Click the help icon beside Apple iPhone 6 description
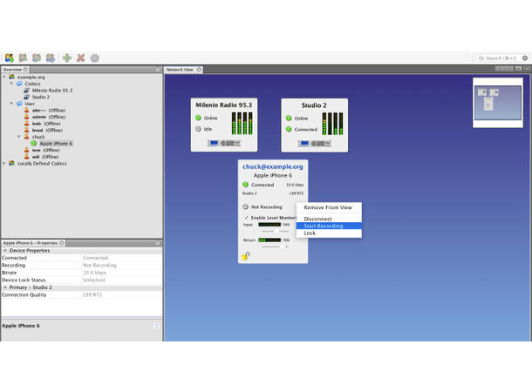This screenshot has width=532, height=392. click(x=156, y=326)
